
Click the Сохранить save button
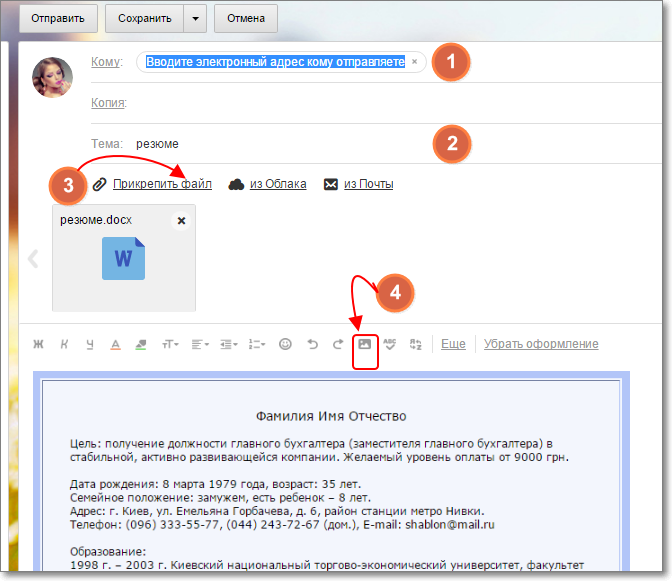point(144,18)
